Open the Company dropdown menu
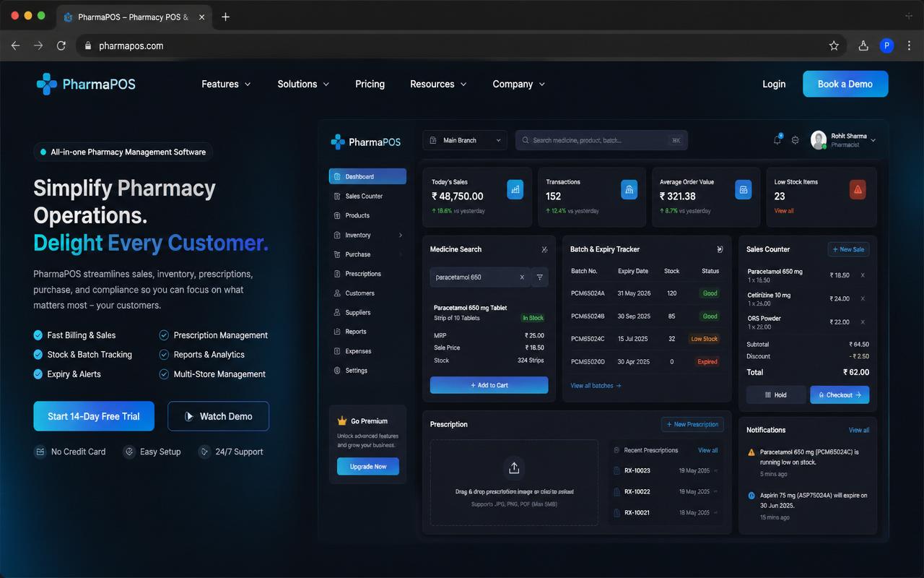This screenshot has height=578, width=924. [x=519, y=84]
